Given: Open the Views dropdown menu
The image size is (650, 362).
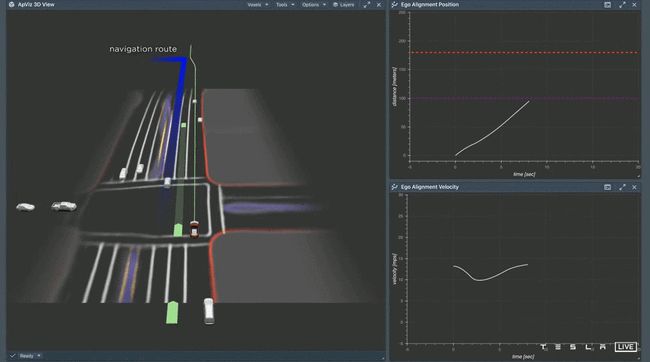Looking at the screenshot, I should click(x=257, y=5).
